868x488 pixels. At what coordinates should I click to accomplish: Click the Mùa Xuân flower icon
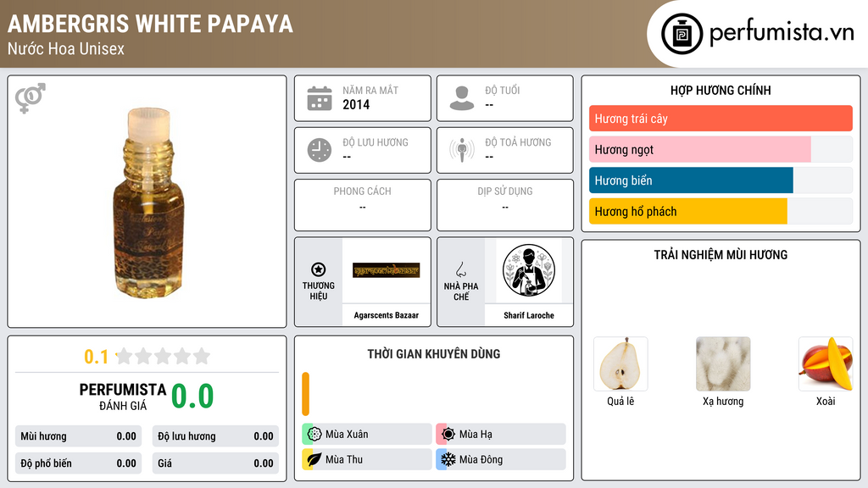(314, 435)
